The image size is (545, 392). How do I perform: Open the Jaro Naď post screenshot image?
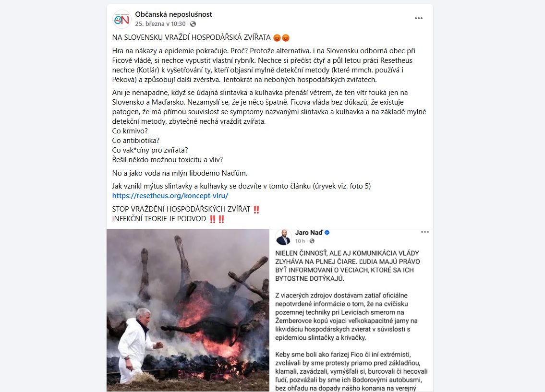pyautogui.click(x=351, y=310)
